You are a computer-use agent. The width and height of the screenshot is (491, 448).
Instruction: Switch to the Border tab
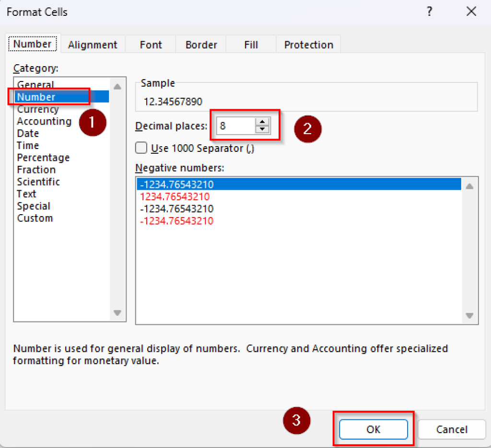(201, 44)
